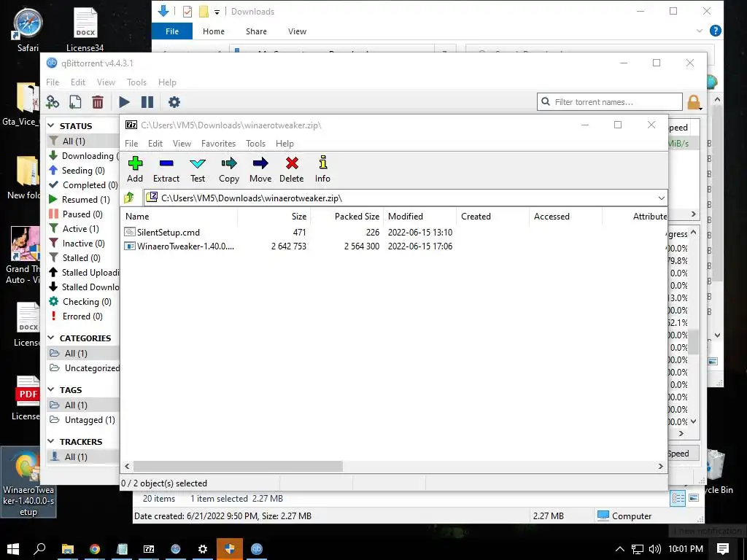
Task: Select SilentSetup.cmd in the archive
Action: tap(169, 233)
